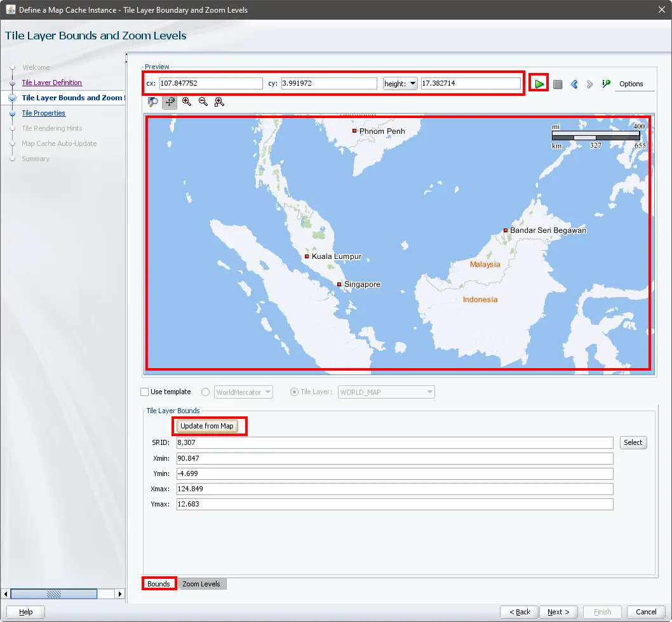The height and width of the screenshot is (622, 672).
Task: Click the Bandar Seri Begawan marker
Action: coord(506,230)
